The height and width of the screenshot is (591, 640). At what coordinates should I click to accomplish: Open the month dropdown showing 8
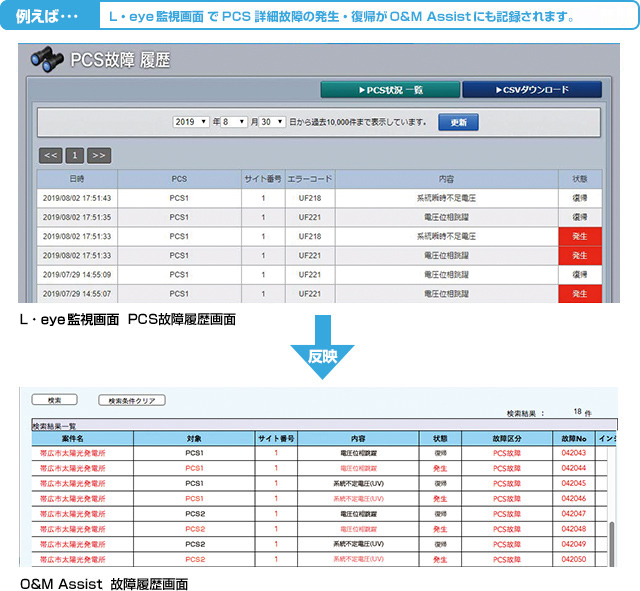click(x=234, y=122)
